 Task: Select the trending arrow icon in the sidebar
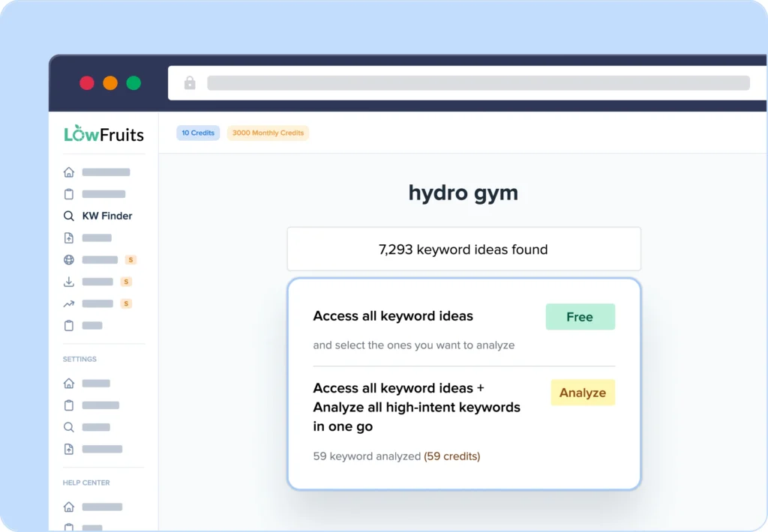(68, 303)
